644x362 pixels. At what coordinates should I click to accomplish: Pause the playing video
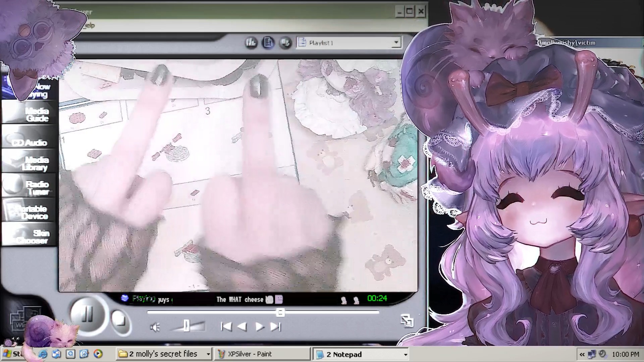[87, 314]
